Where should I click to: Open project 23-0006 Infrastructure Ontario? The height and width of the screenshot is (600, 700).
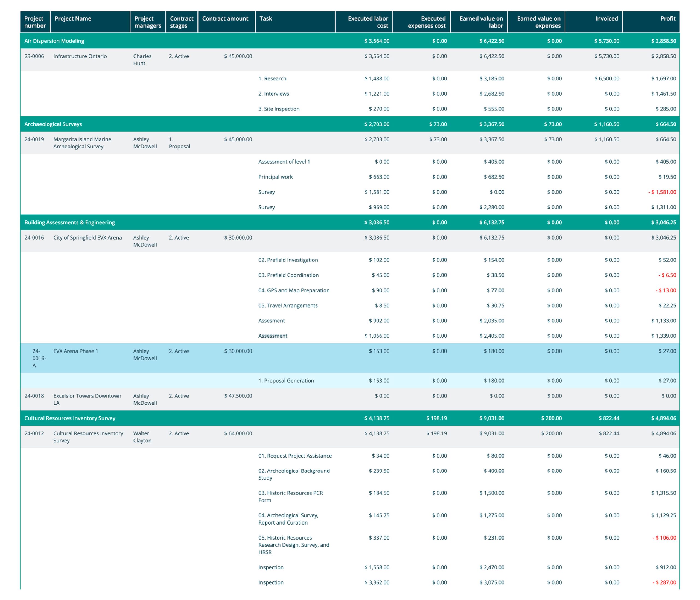pos(80,56)
